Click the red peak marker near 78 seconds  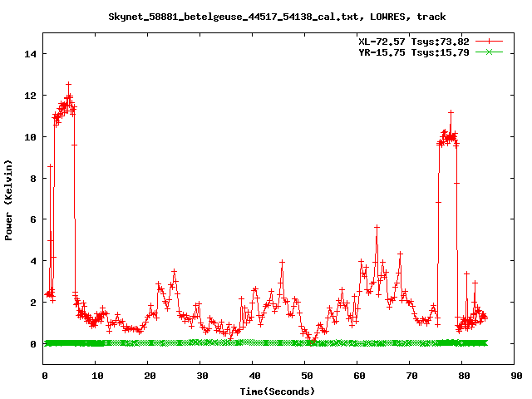[451, 112]
